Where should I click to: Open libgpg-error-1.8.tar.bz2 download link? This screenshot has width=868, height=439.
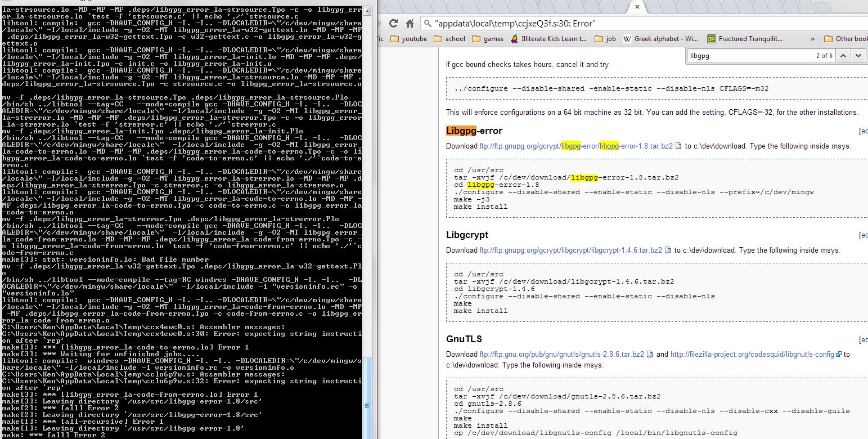click(576, 146)
